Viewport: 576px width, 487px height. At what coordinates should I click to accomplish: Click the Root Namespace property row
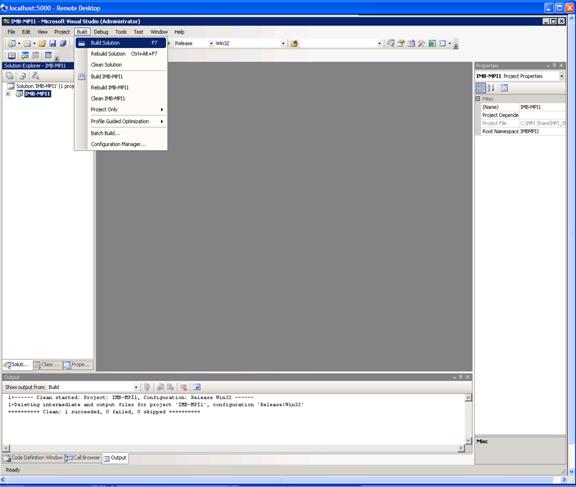(523, 131)
